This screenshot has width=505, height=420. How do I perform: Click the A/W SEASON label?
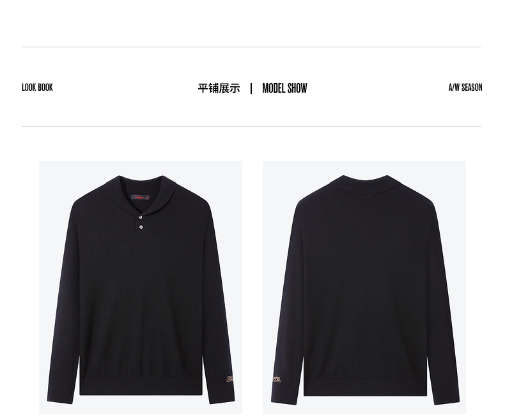465,88
